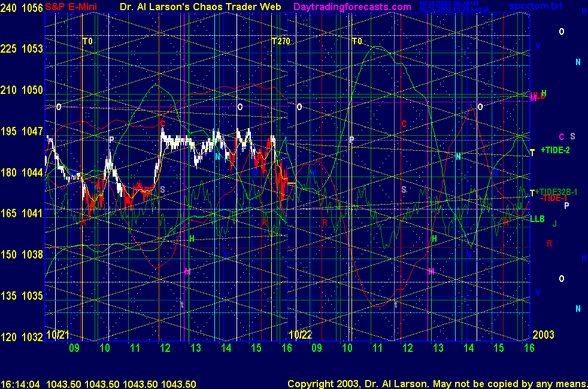Select the "10/21/2003 15:20 Local" timestamp
Screen dimensions: 588x389
coord(453,9)
